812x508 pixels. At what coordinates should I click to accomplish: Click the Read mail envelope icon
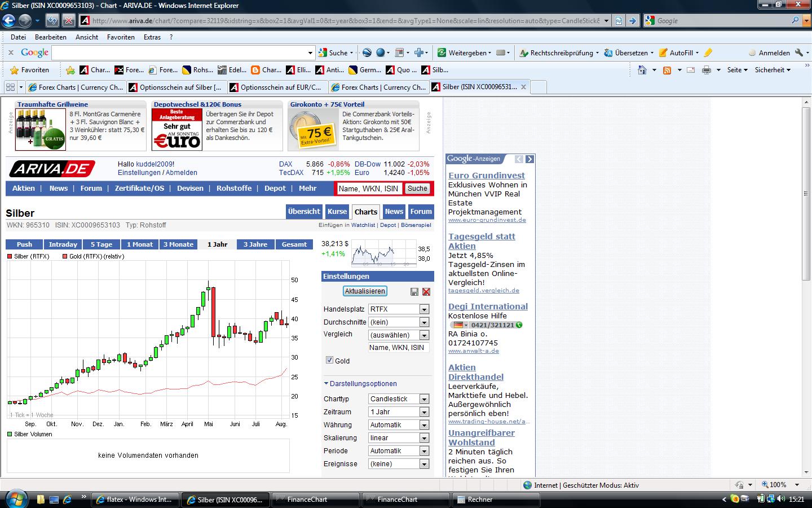691,70
